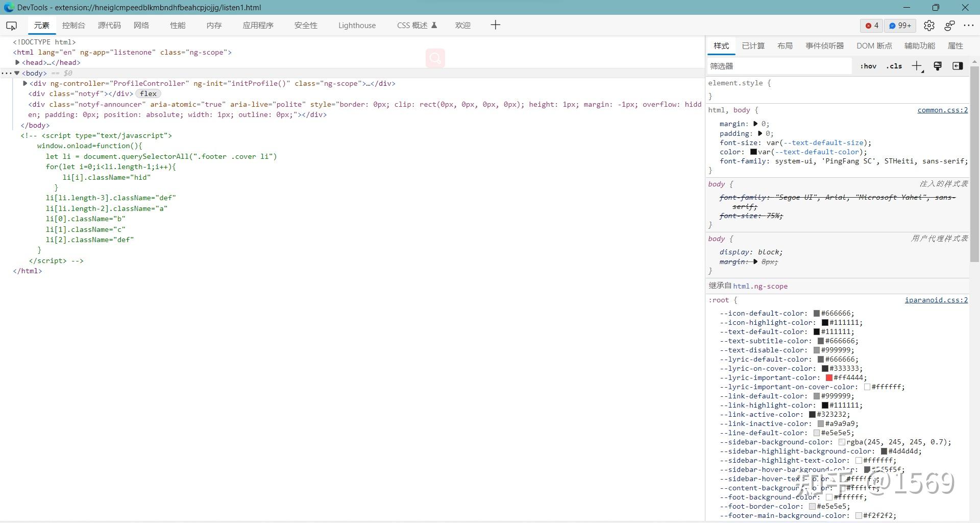
Task: Open the common.css:2 source link
Action: [x=942, y=110]
